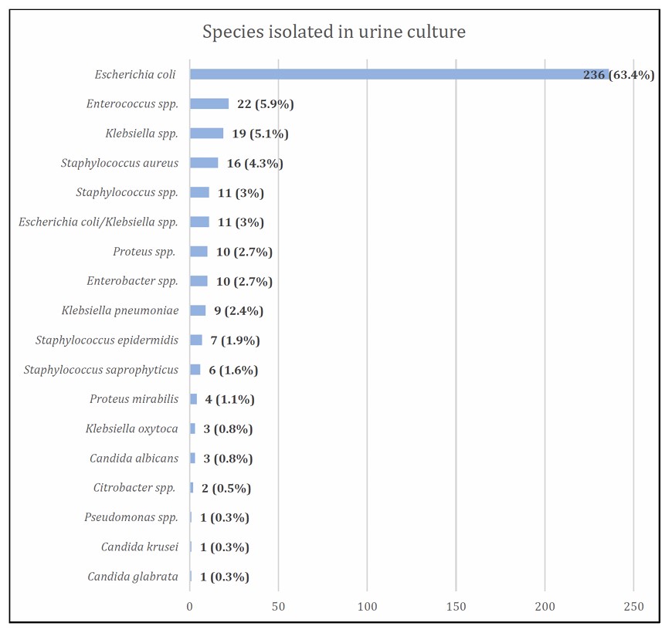Viewport: 672px width, 633px height.
Task: Select the Staphylococcus saprophyticus bar
Action: 195,370
